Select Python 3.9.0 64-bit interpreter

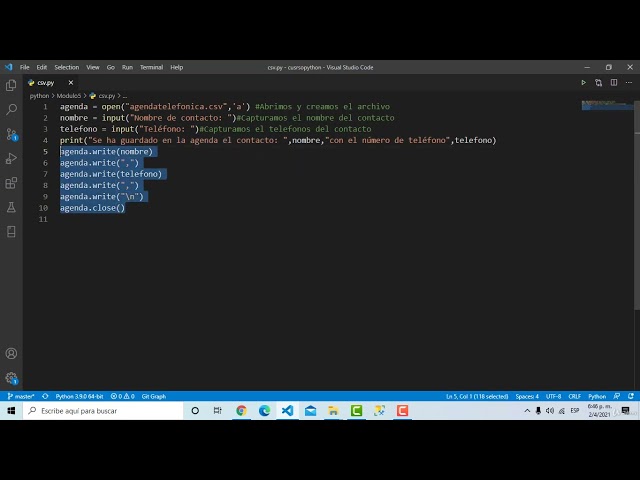(79, 396)
